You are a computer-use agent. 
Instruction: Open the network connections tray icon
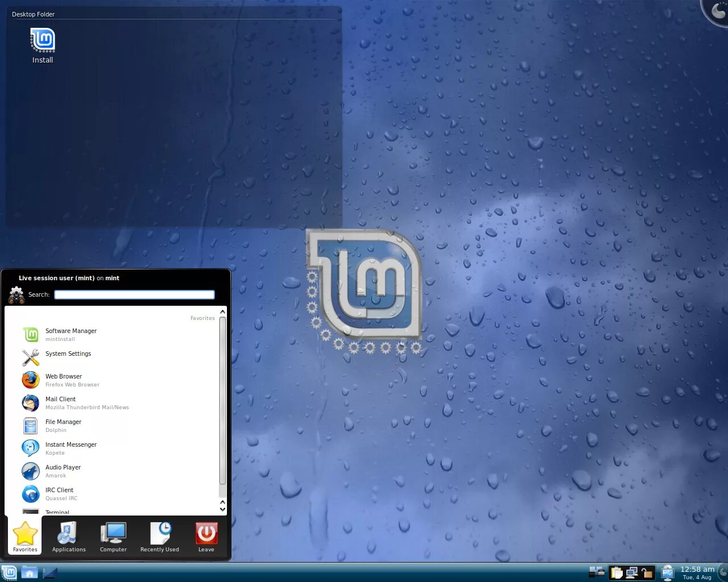coord(631,572)
